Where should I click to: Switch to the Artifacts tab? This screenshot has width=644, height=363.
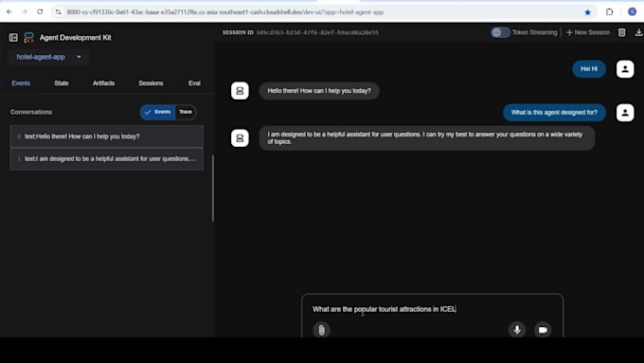click(x=103, y=83)
